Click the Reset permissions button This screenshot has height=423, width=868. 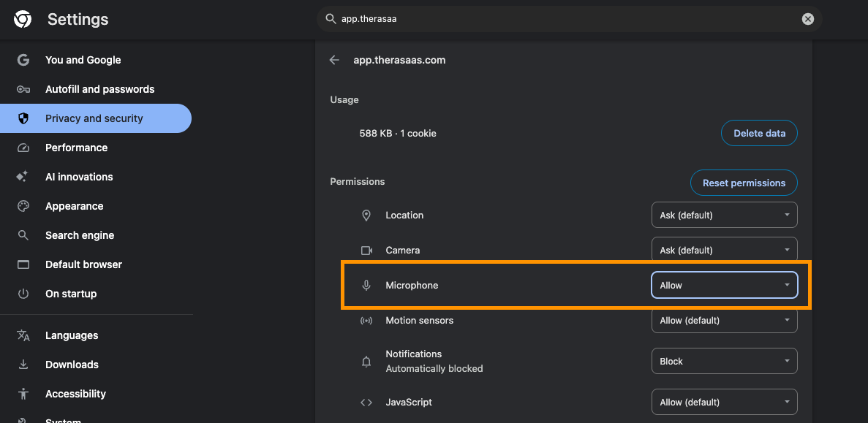tap(744, 183)
